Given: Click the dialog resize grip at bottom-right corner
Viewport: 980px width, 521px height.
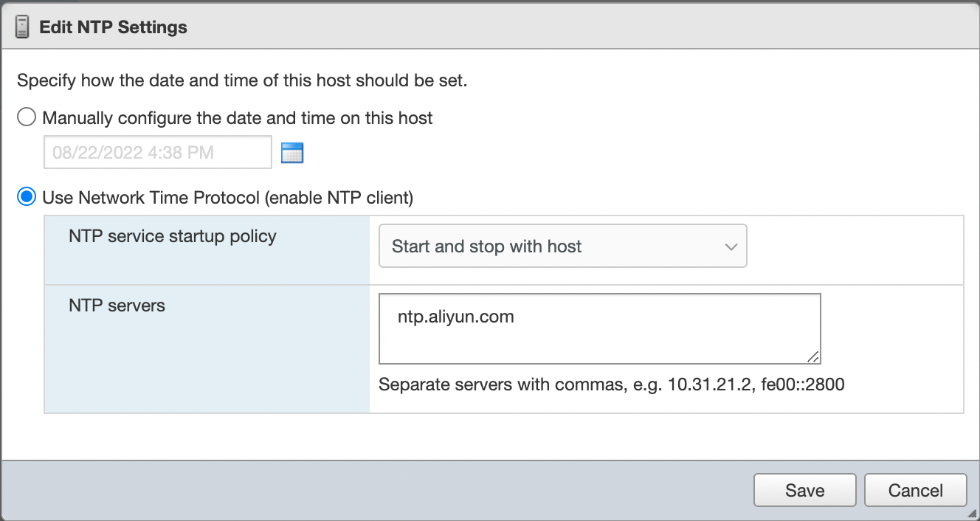Looking at the screenshot, I should pyautogui.click(x=972, y=514).
